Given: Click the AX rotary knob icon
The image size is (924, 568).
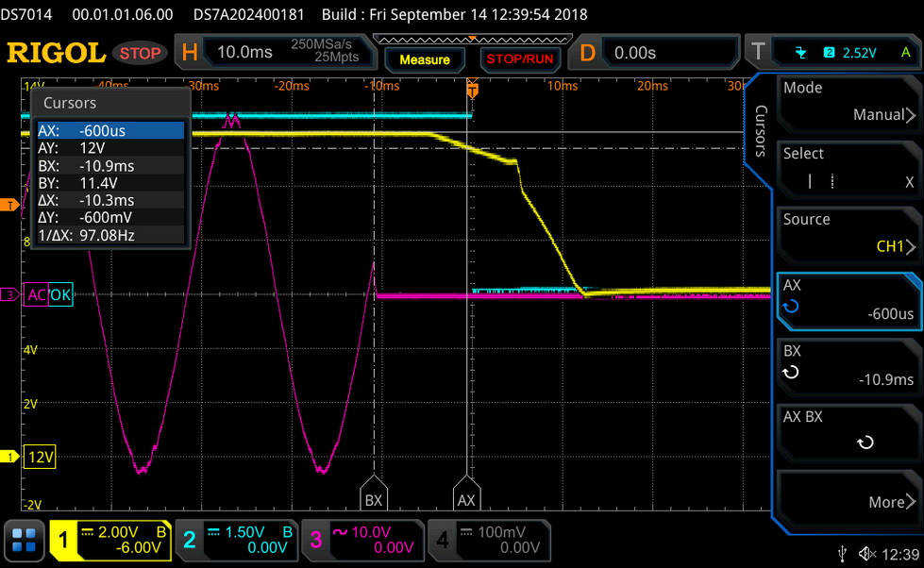Looking at the screenshot, I should [x=791, y=306].
